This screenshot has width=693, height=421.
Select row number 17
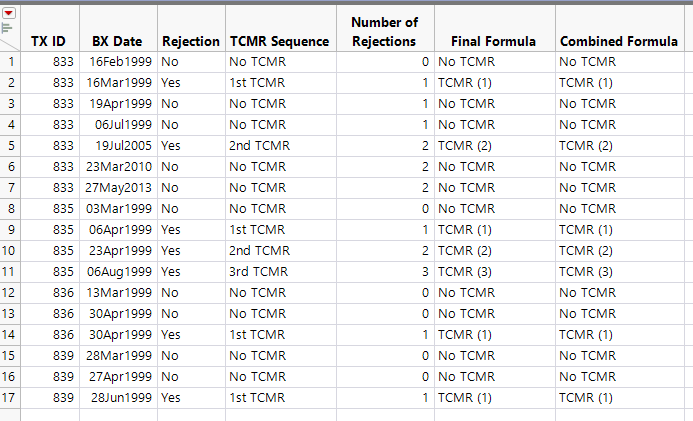coord(11,397)
